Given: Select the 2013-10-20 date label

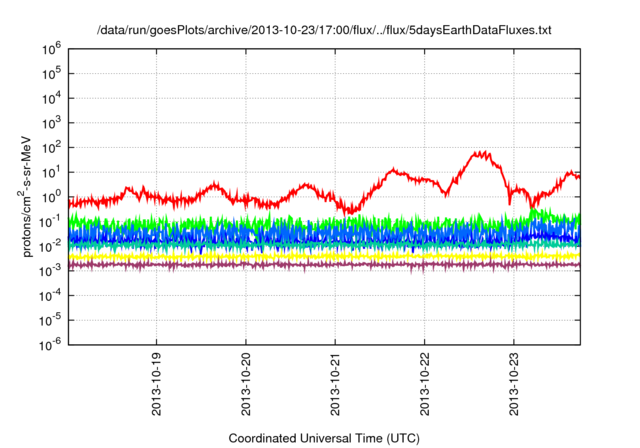Looking at the screenshot, I should pyautogui.click(x=246, y=384).
